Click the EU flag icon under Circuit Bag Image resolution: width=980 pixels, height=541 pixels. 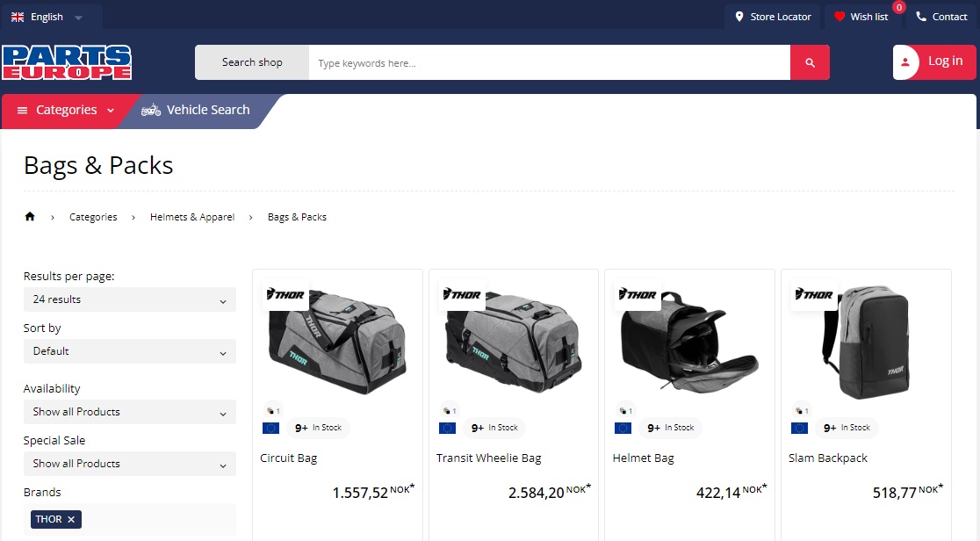pos(270,428)
